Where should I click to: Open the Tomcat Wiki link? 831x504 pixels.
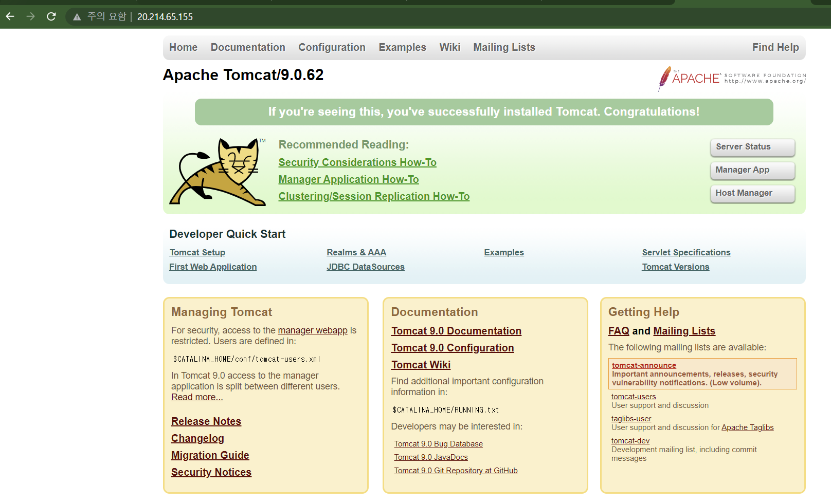pyautogui.click(x=421, y=365)
